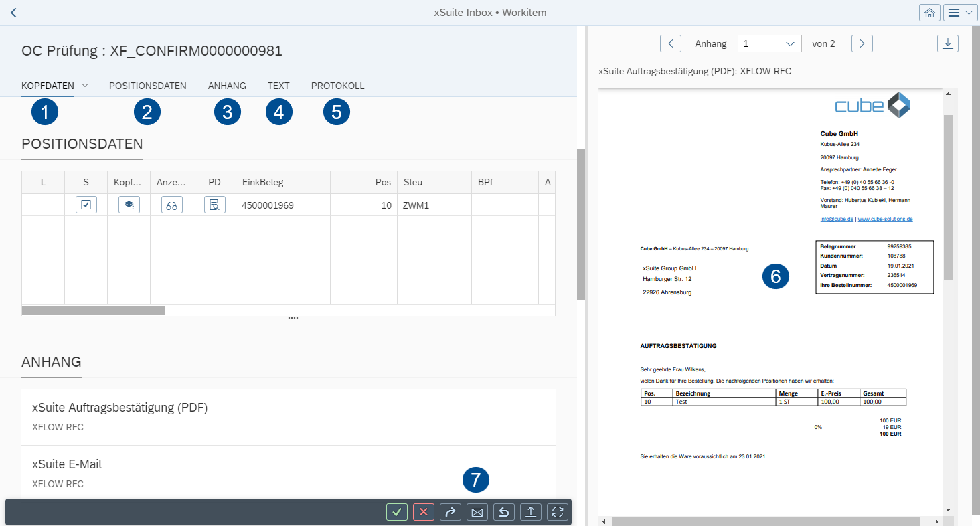Open the document preview icon in the PD column
The width and height of the screenshot is (980, 526).
pos(214,205)
